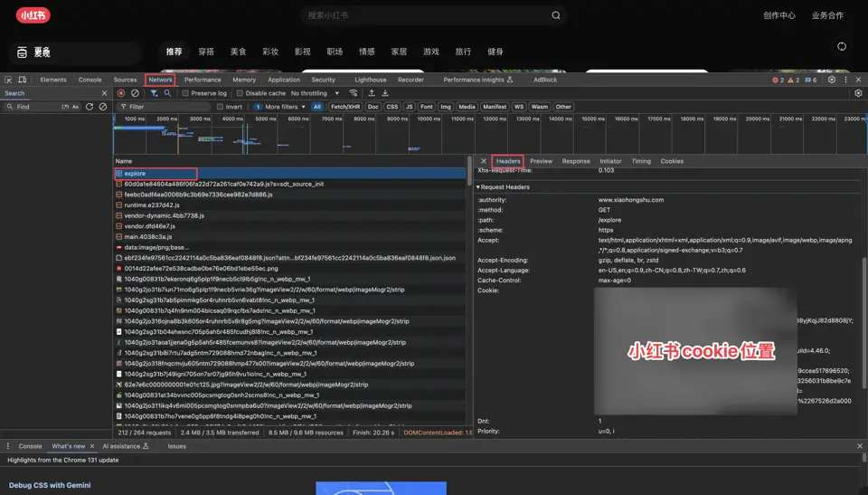The width and height of the screenshot is (868, 495).
Task: Enable the Preserve log checkbox
Action: (x=185, y=93)
